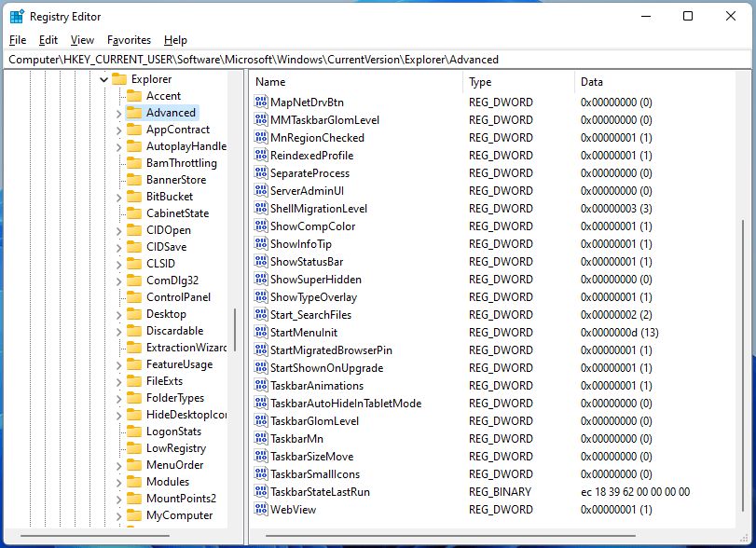Click the folder icon of the CabinetState key
The height and width of the screenshot is (548, 756).
[134, 213]
